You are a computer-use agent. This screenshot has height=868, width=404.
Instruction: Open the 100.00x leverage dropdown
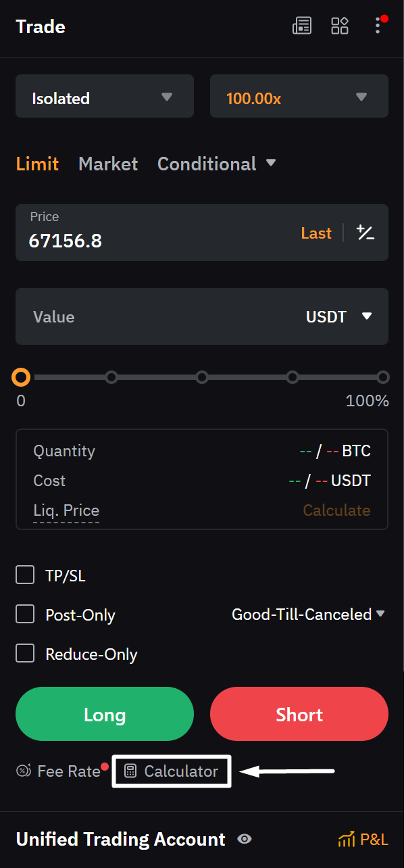click(299, 96)
